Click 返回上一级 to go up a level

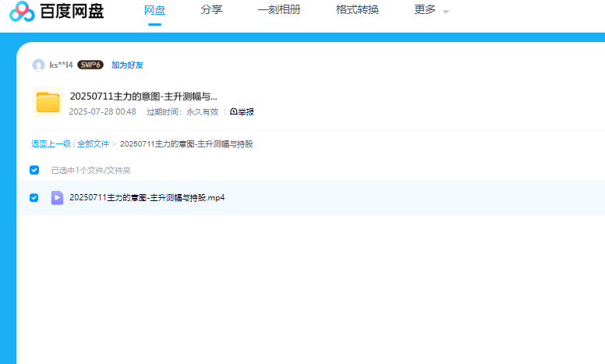51,144
